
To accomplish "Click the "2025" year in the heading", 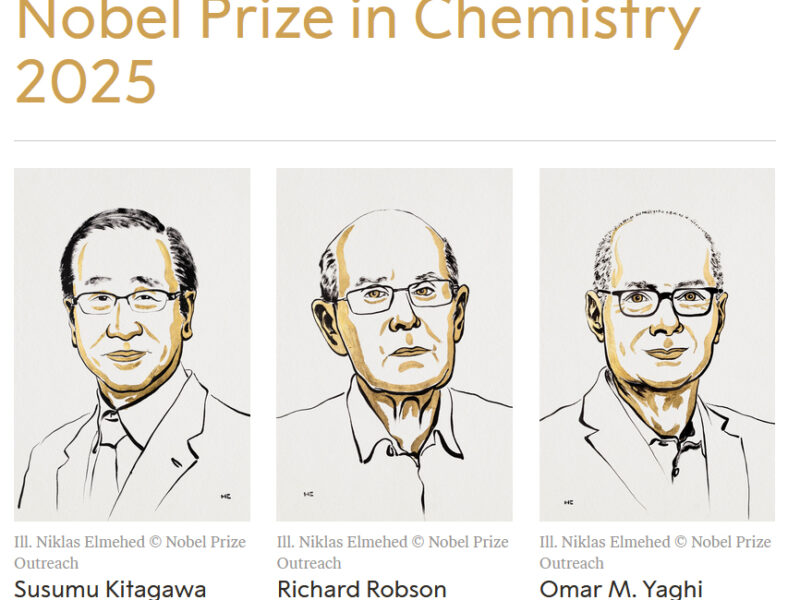I will click(x=85, y=82).
